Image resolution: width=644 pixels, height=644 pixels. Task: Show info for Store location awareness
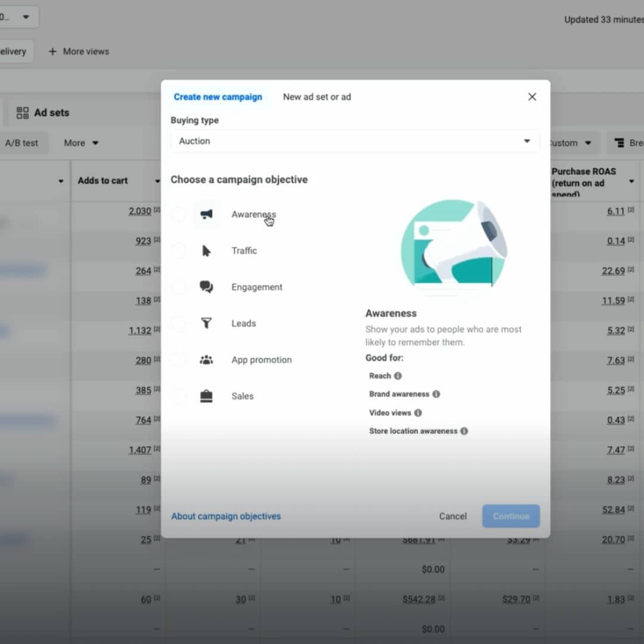[464, 431]
